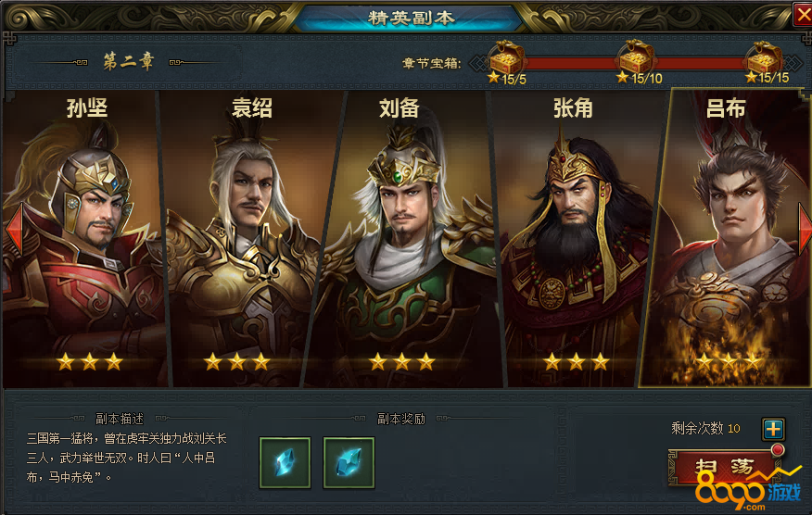Click the three stars under 刘备
Viewport: 812px width, 515px height.
[402, 362]
